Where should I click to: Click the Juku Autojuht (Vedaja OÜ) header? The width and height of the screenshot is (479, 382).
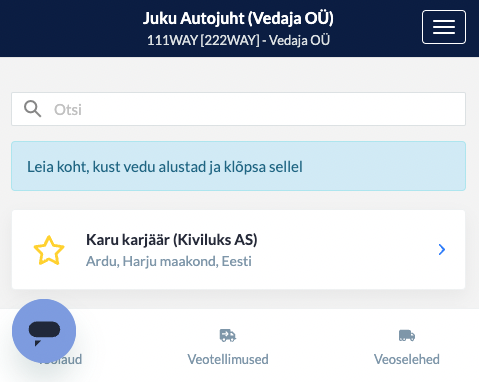pos(238,18)
